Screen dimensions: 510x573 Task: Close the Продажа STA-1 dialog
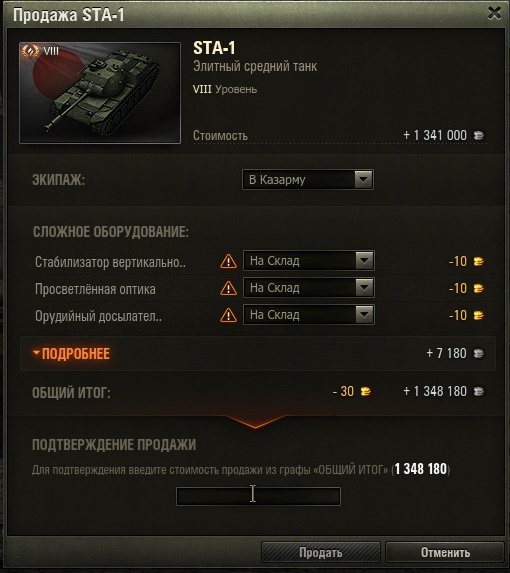coord(494,14)
